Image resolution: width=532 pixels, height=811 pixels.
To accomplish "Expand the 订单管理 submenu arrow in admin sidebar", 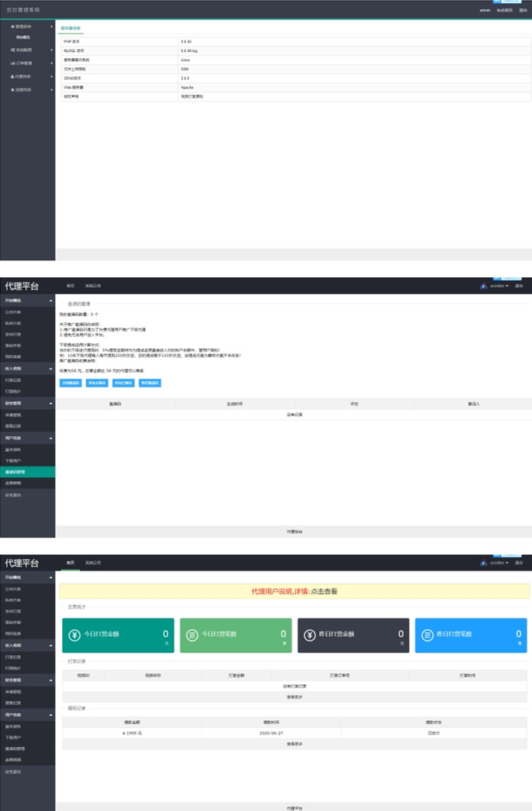I will pyautogui.click(x=52, y=63).
